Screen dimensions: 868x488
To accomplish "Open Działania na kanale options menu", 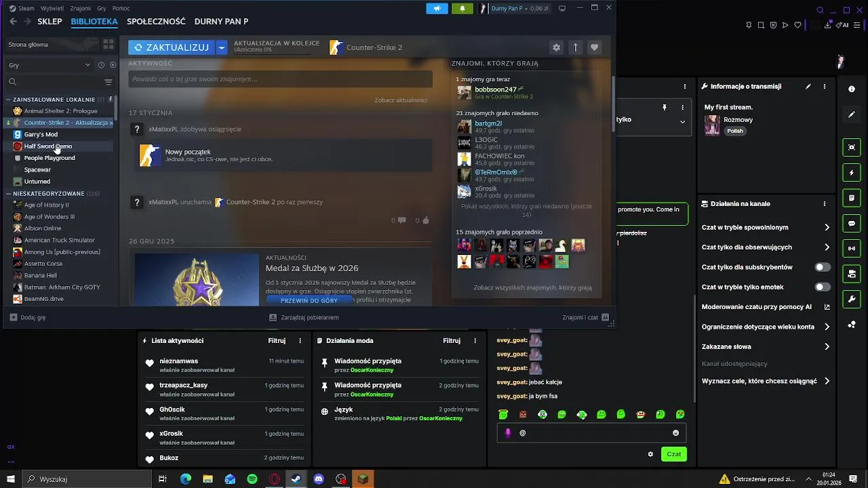I will pos(825,204).
